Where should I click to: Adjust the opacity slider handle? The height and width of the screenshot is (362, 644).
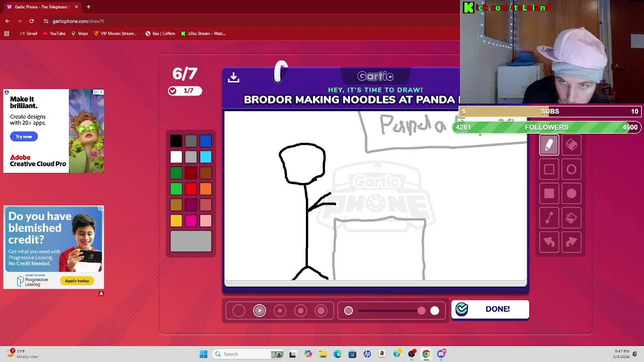tap(421, 311)
